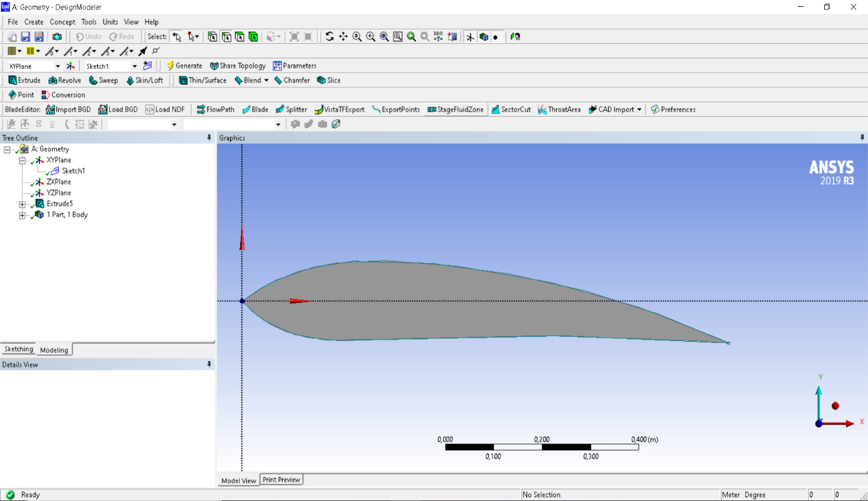Click the Save Project floppy icon
This screenshot has height=501, width=868.
pos(26,37)
